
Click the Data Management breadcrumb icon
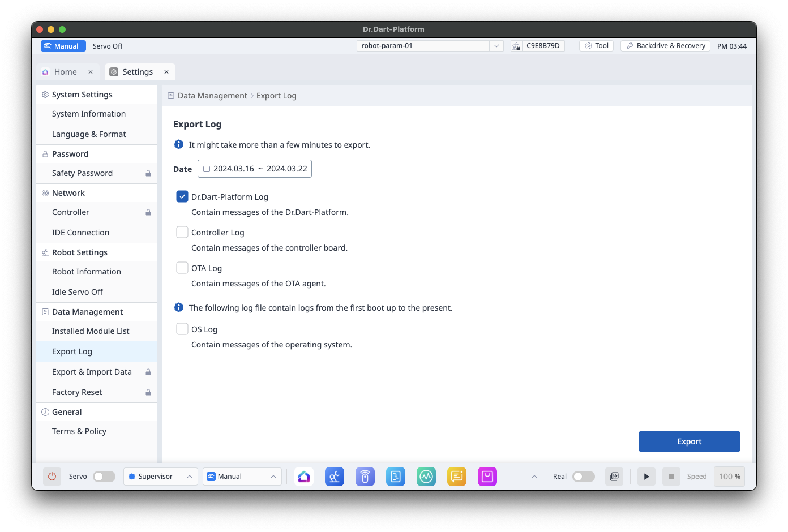pos(171,96)
